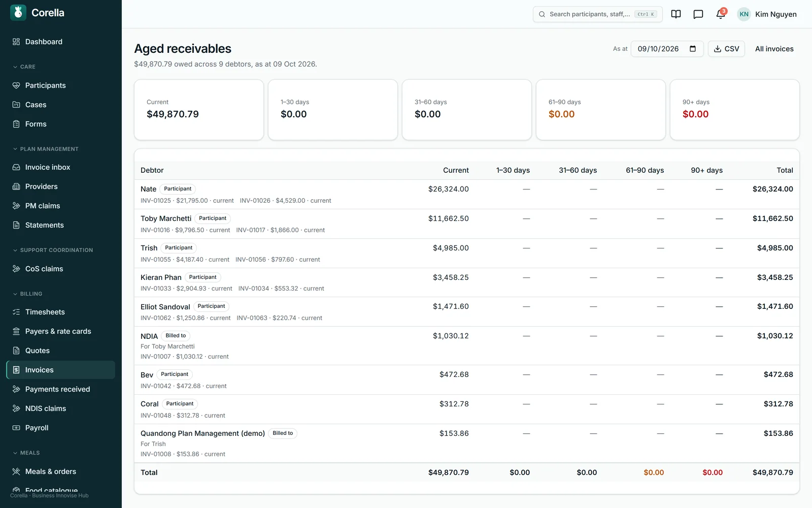Image resolution: width=812 pixels, height=508 pixels.
Task: Click the As at date field
Action: click(x=667, y=49)
